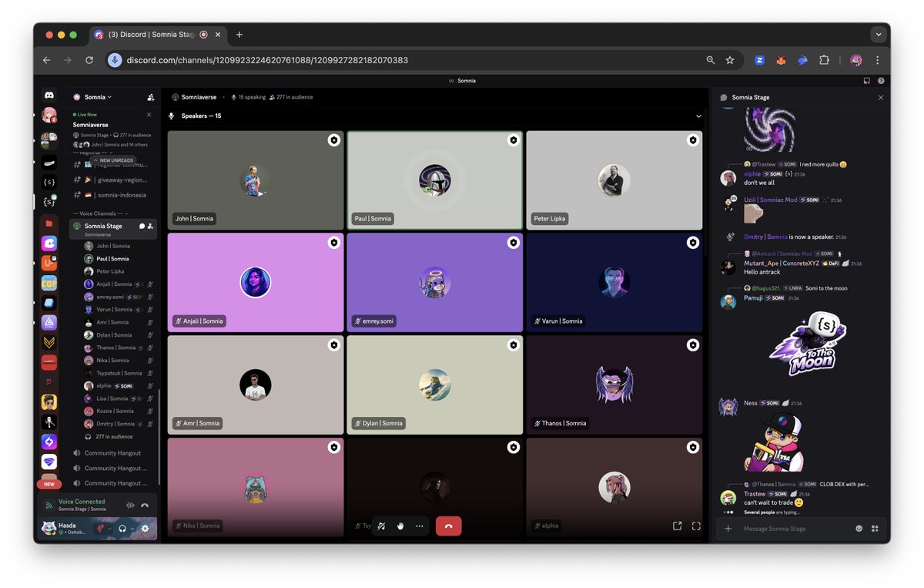The width and height of the screenshot is (924, 588).
Task: Open user settings gear icon
Action: (145, 529)
